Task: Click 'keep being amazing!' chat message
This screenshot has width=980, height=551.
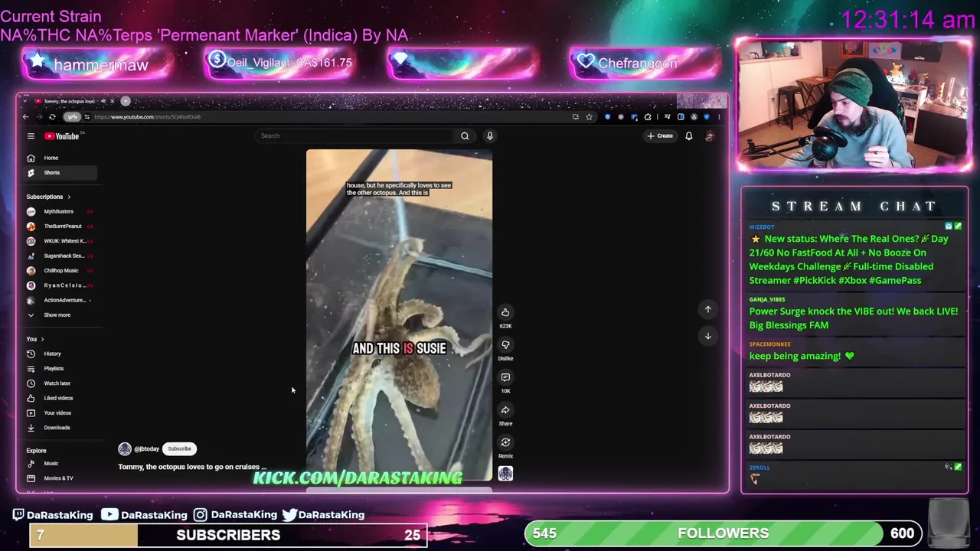Action: tap(801, 356)
